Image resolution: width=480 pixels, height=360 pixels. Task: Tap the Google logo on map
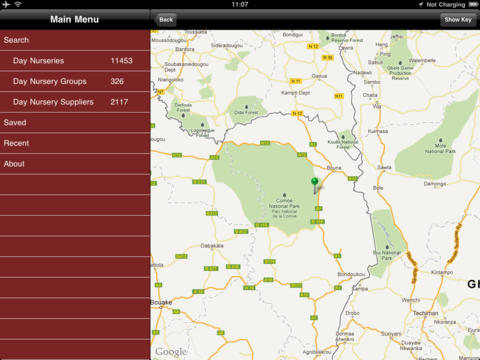171,351
